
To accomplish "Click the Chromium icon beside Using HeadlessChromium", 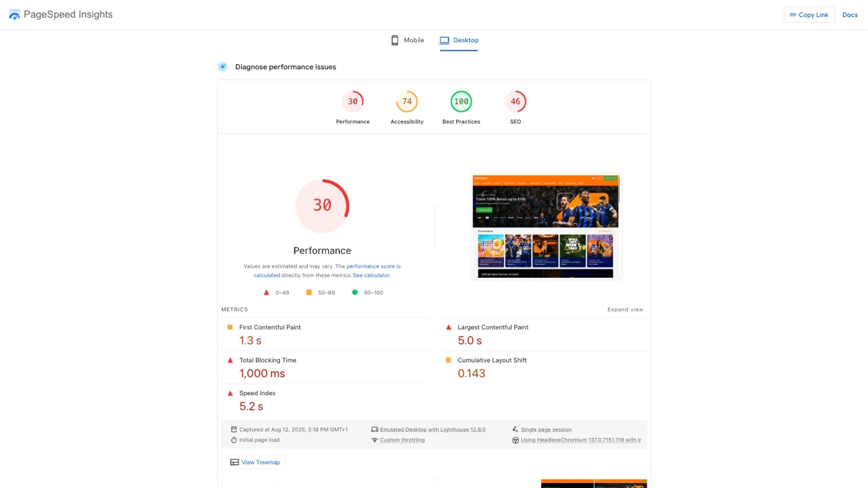I will pos(515,440).
